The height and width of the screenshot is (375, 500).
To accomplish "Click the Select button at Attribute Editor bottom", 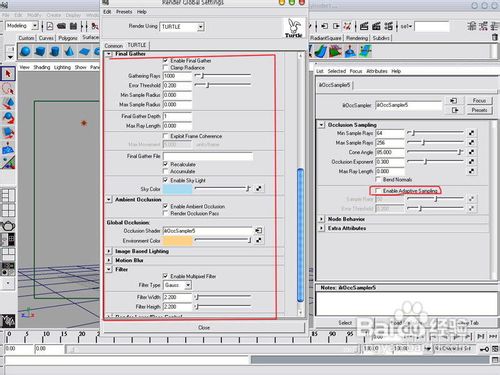I will [x=345, y=323].
